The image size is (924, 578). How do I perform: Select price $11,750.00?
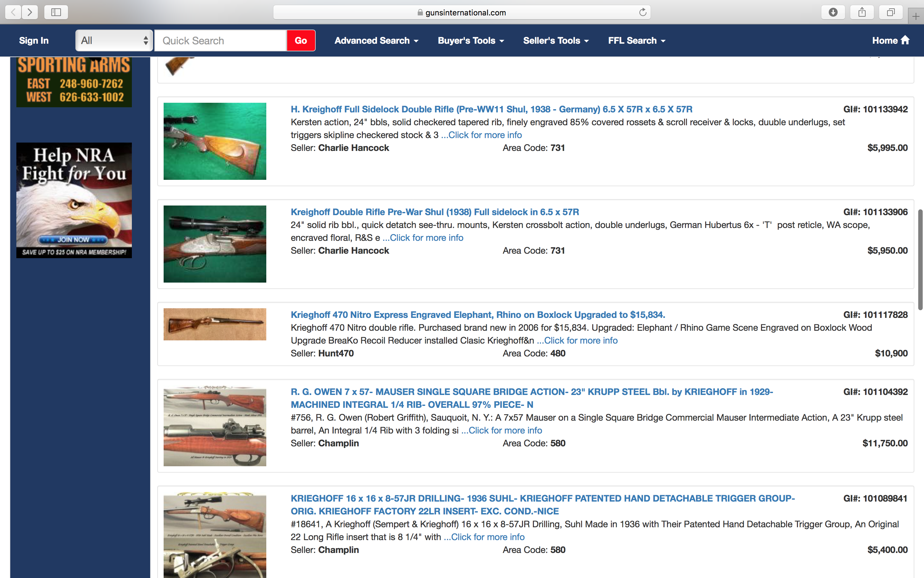(885, 443)
